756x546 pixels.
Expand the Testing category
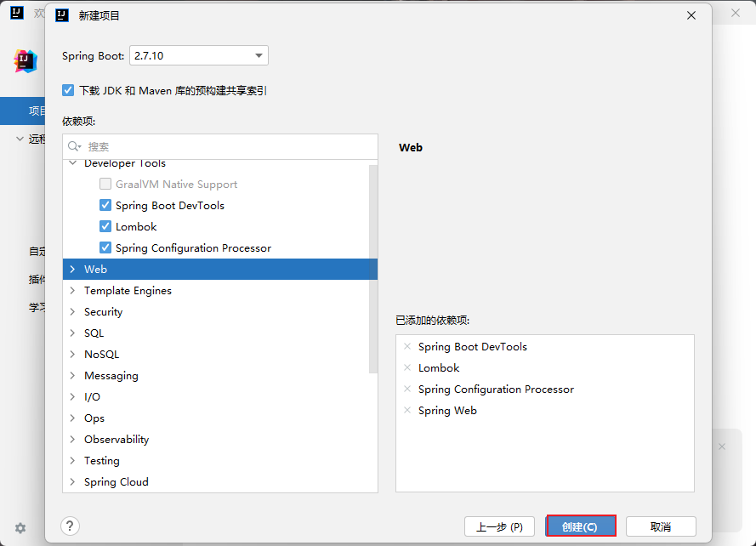tap(73, 460)
